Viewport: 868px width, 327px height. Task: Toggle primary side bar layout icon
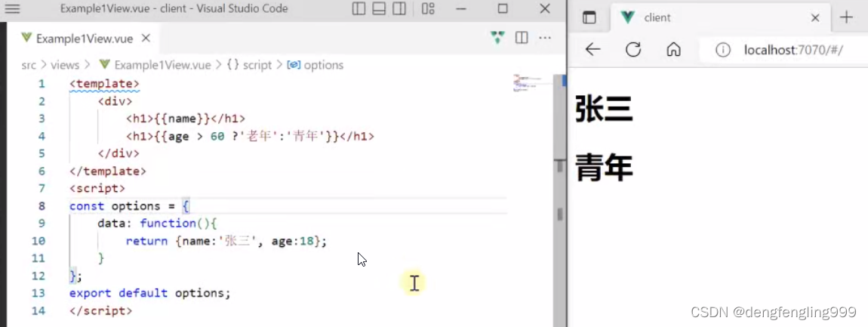point(359,9)
